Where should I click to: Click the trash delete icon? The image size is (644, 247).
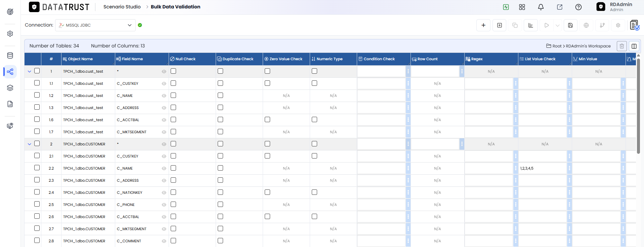tap(622, 46)
